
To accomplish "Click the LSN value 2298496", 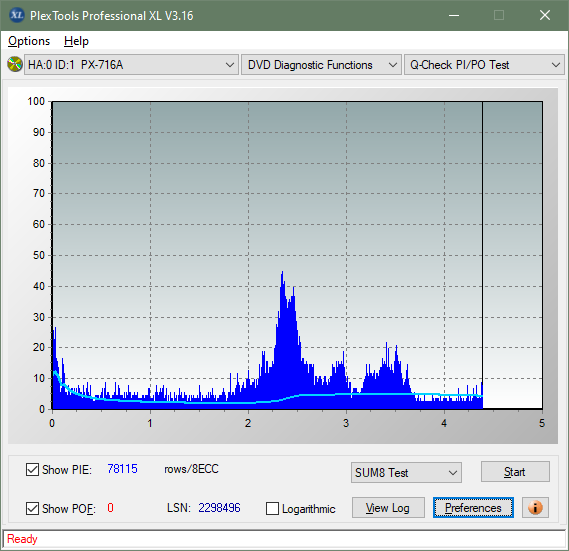I will click(x=219, y=507).
